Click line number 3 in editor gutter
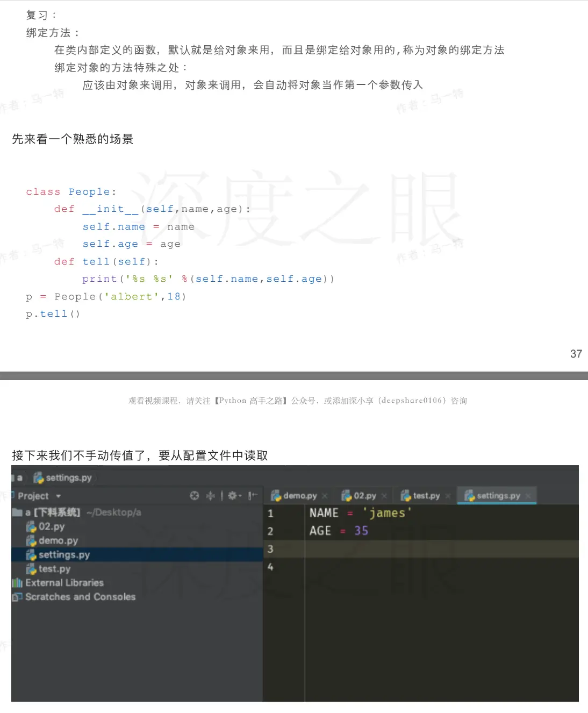Viewport: 588px width, 713px height. pyautogui.click(x=270, y=549)
